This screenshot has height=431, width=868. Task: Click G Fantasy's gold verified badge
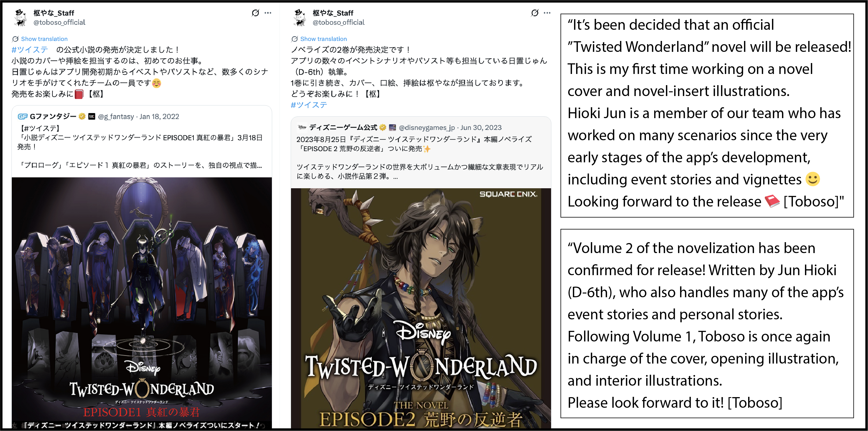click(x=82, y=116)
